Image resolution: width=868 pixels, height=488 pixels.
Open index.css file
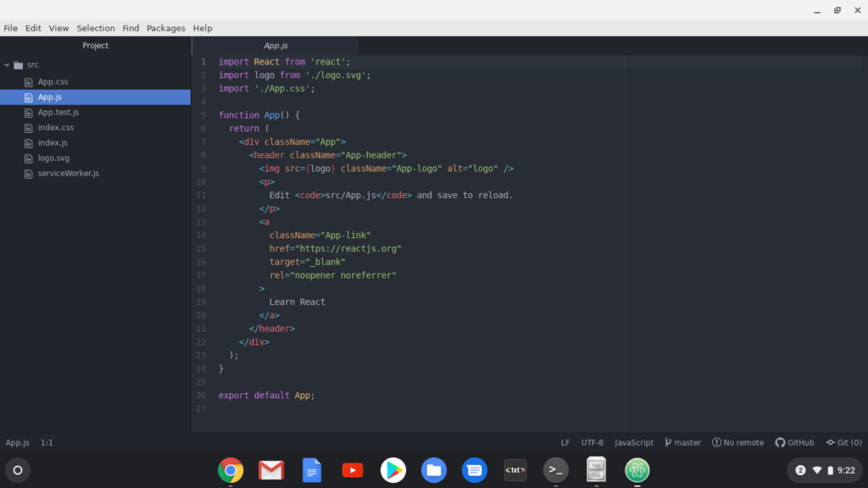pos(55,127)
